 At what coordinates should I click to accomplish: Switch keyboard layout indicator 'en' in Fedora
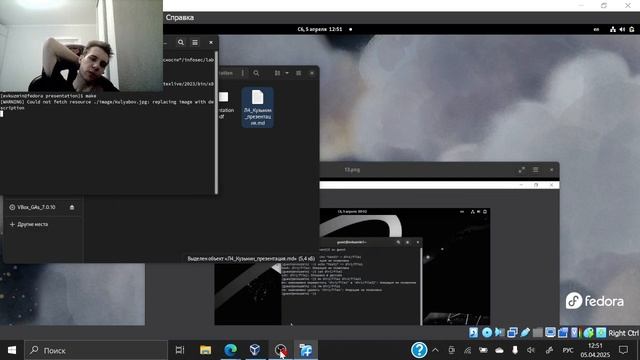tap(596, 29)
